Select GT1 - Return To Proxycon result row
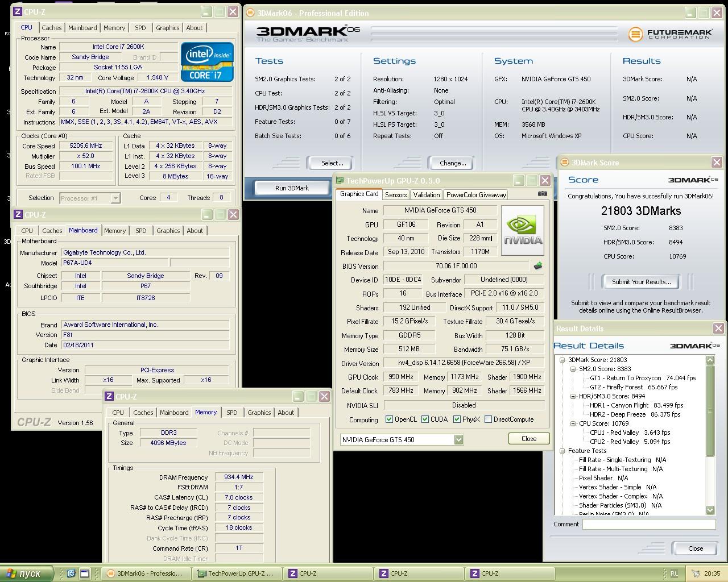Screen dimensions: 728x582 [643, 378]
